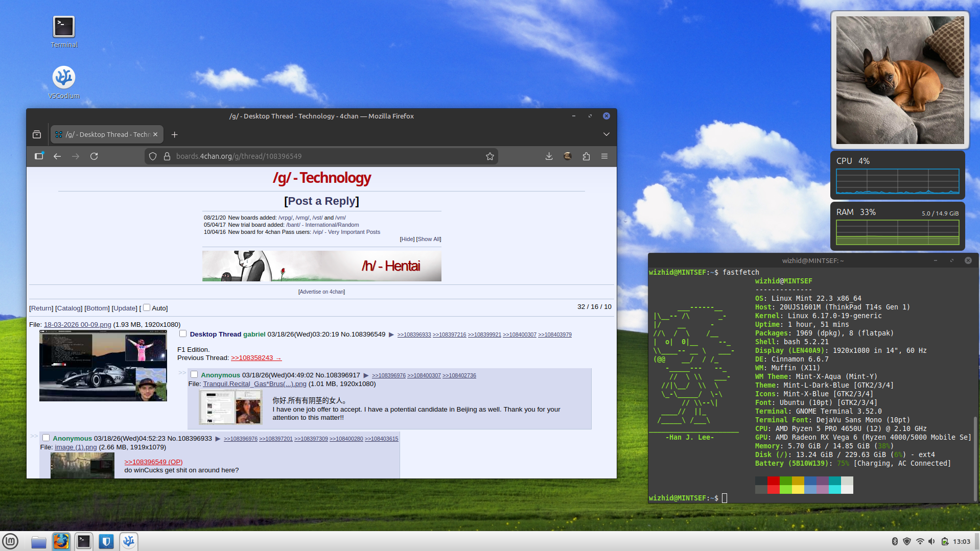Click the Advertise on 4chan link
Viewport: 980px width, 551px height.
tap(322, 292)
